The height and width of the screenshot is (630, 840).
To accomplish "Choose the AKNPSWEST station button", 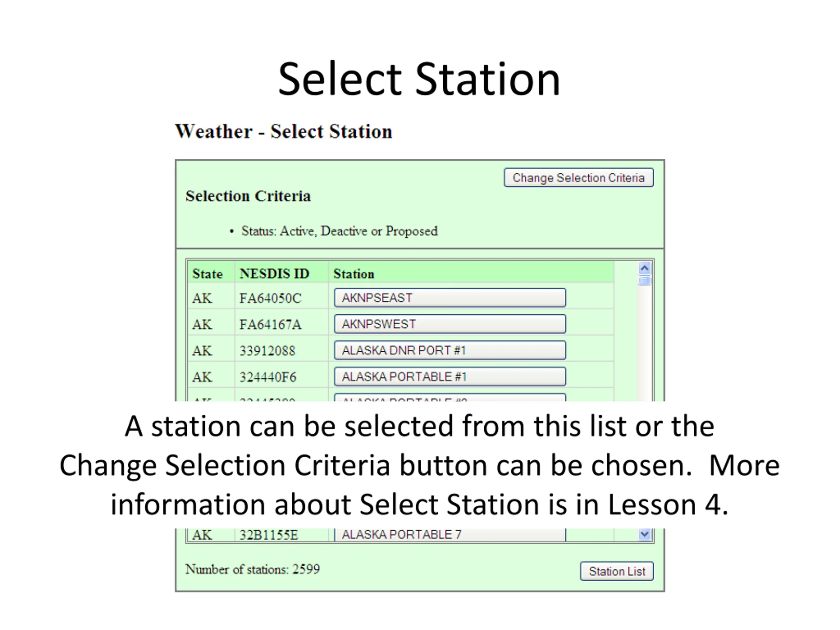I will click(x=450, y=324).
